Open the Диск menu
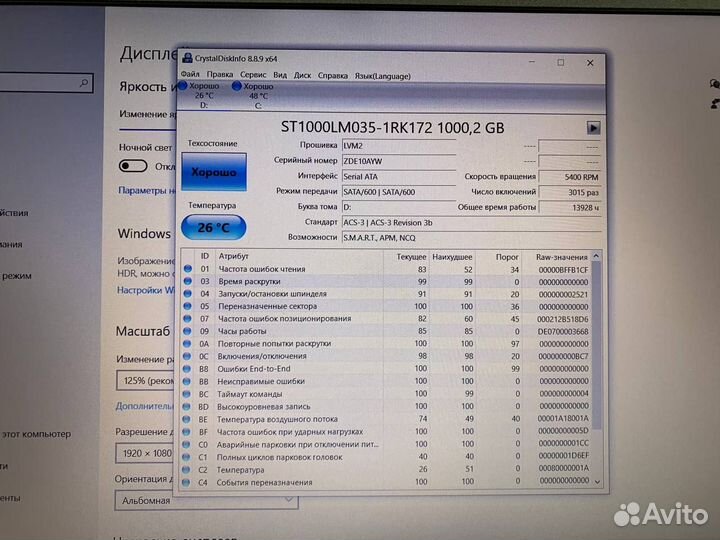 (x=302, y=76)
